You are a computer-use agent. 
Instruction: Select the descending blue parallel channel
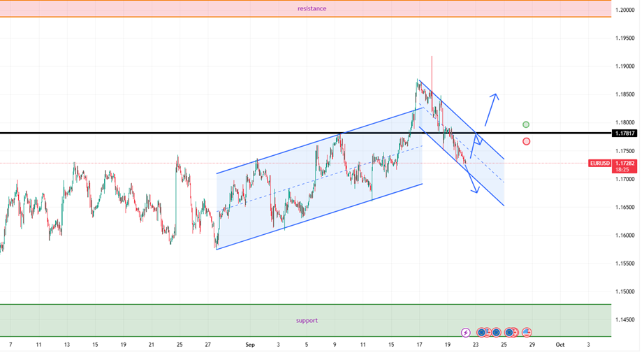click(x=462, y=143)
